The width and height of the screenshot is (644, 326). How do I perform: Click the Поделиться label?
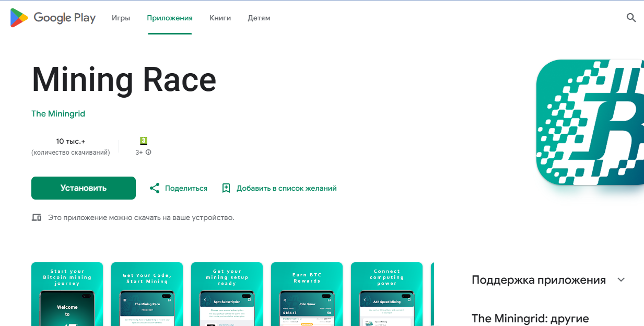[186, 188]
